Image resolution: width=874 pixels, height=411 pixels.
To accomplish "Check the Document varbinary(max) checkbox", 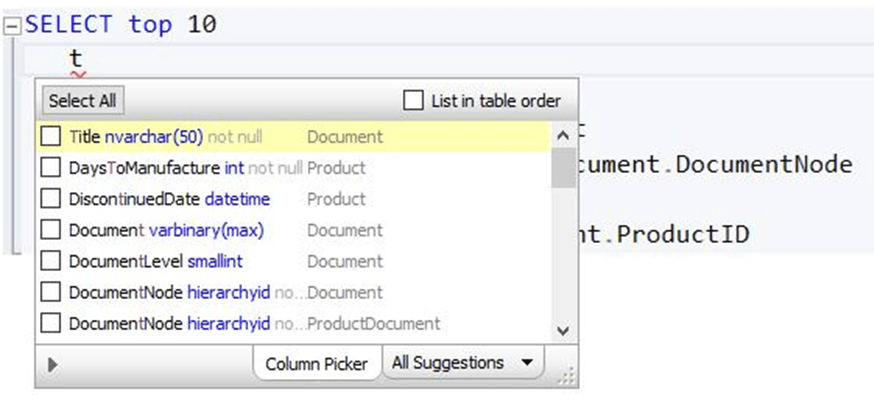I will click(50, 230).
